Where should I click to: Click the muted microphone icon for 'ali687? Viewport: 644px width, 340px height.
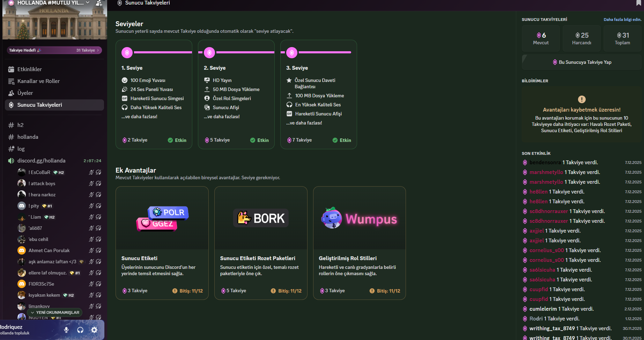tap(91, 228)
